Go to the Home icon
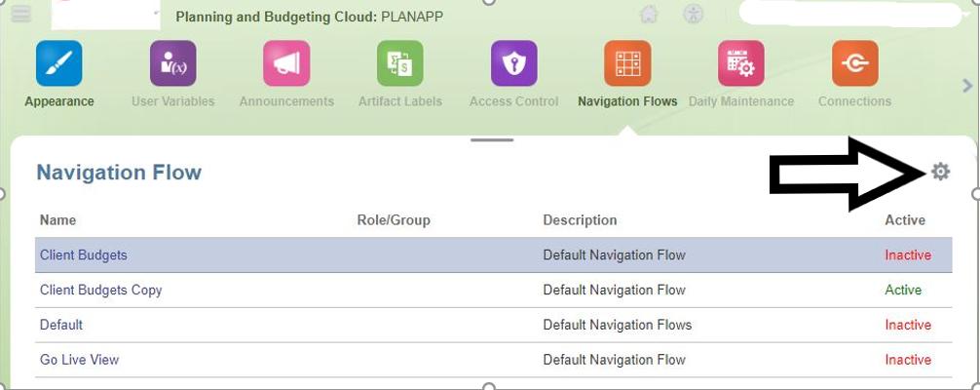The width and height of the screenshot is (980, 390). 650,14
